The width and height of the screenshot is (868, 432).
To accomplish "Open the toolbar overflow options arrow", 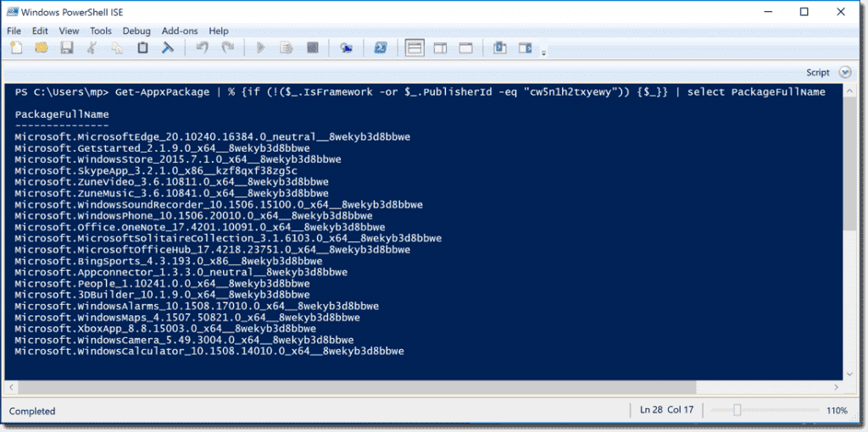I will tap(543, 53).
